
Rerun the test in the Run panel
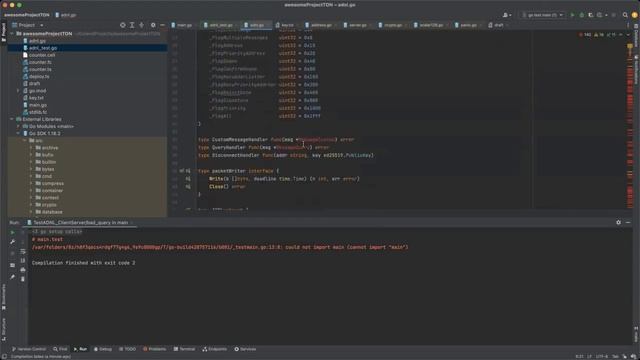pyautogui.click(x=13, y=232)
